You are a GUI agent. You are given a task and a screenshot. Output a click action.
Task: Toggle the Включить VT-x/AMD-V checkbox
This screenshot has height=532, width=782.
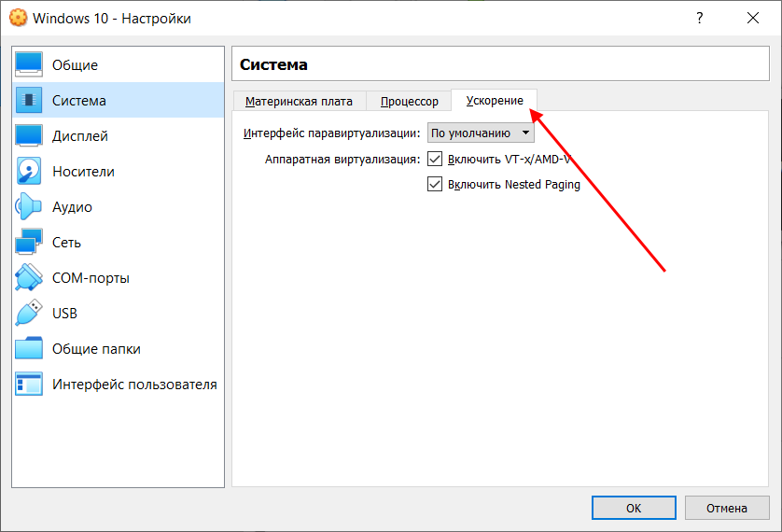[x=435, y=160]
